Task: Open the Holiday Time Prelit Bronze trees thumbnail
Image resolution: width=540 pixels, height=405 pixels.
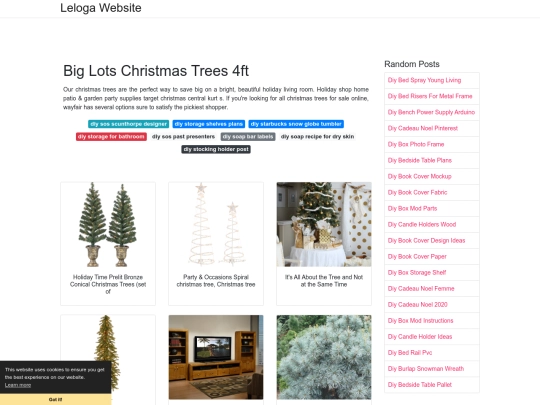Action: coord(108,225)
